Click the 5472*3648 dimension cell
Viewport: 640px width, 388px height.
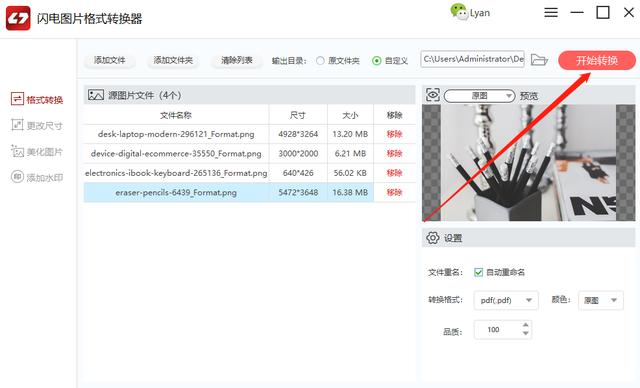pos(298,192)
